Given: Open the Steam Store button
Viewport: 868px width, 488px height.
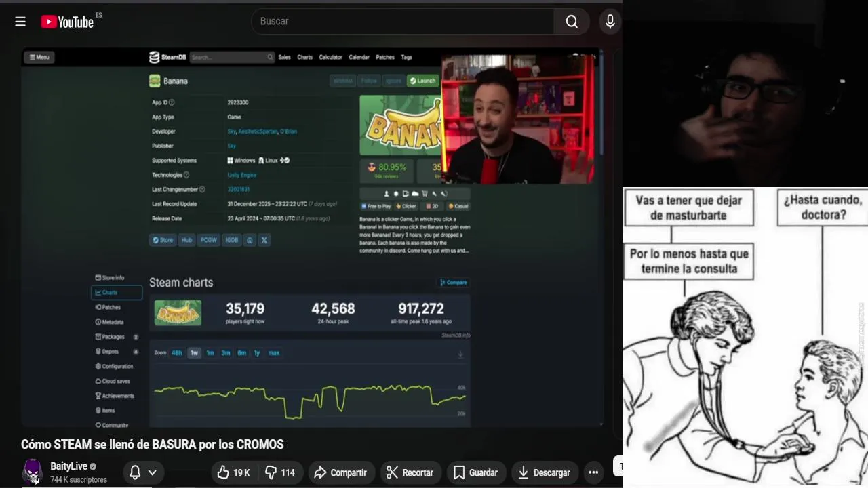Looking at the screenshot, I should (x=163, y=240).
